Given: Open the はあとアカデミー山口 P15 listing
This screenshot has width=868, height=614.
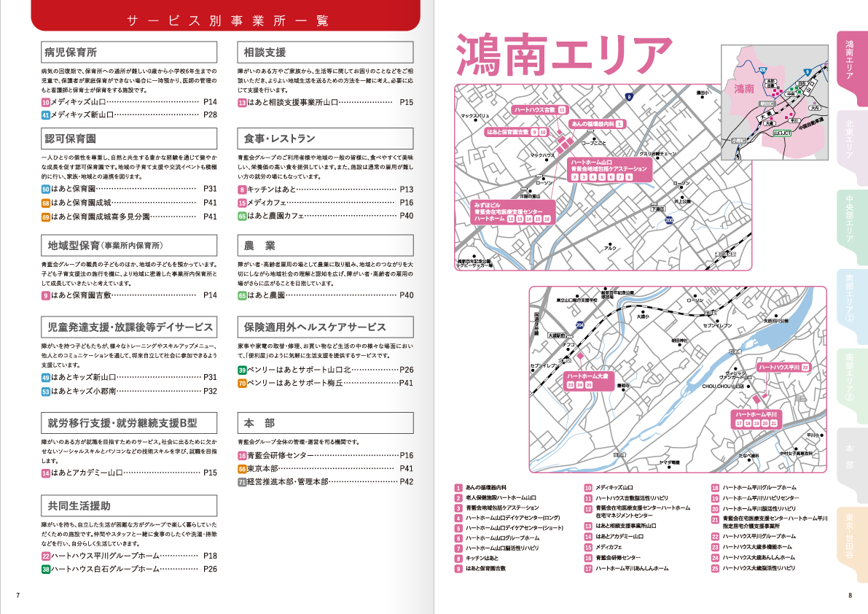Looking at the screenshot, I should tap(129, 473).
